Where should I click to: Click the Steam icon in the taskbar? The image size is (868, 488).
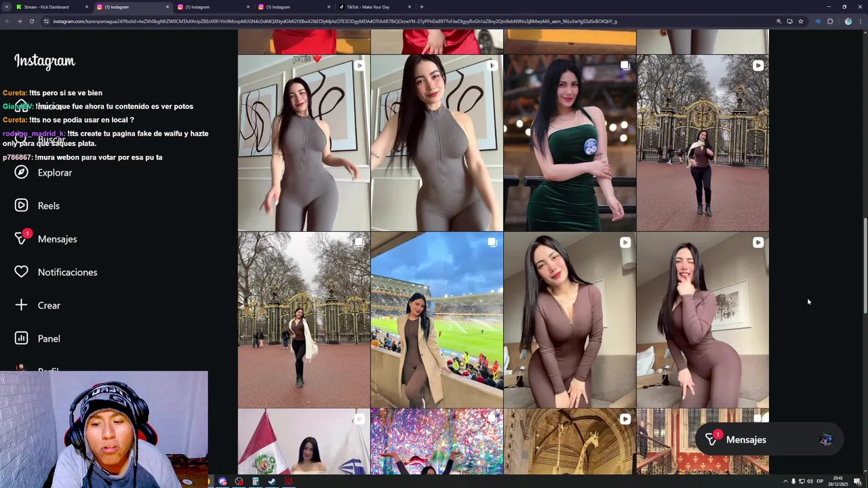pyautogui.click(x=272, y=481)
